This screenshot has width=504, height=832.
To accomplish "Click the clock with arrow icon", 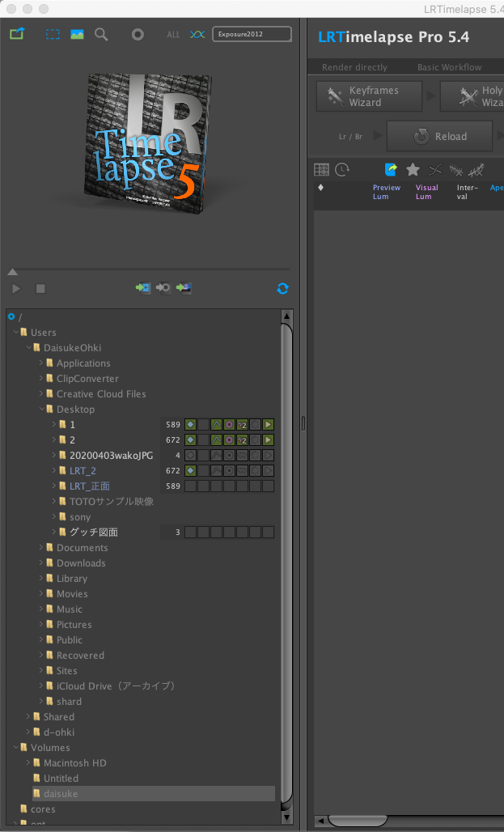I will point(343,170).
